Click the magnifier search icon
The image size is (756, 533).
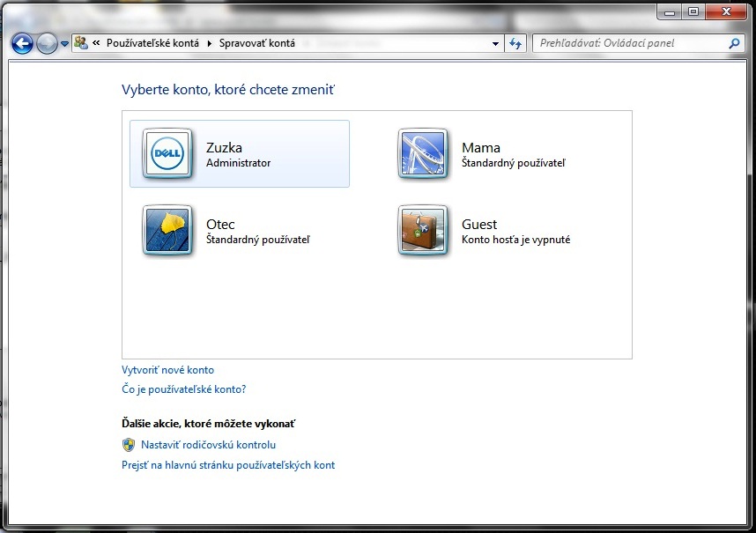tap(734, 43)
